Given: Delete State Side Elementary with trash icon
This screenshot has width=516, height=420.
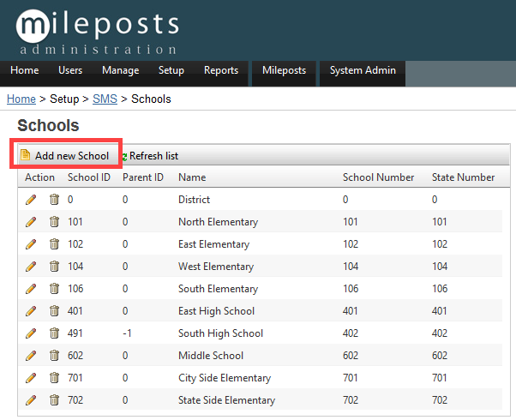Looking at the screenshot, I should [54, 400].
